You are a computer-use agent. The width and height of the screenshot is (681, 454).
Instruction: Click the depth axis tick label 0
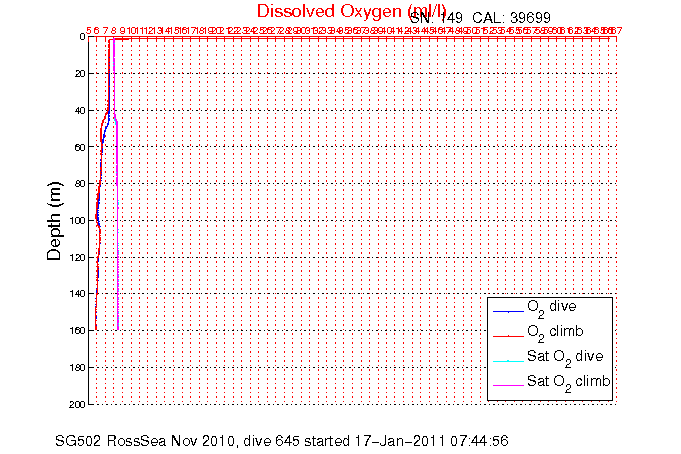click(x=82, y=37)
